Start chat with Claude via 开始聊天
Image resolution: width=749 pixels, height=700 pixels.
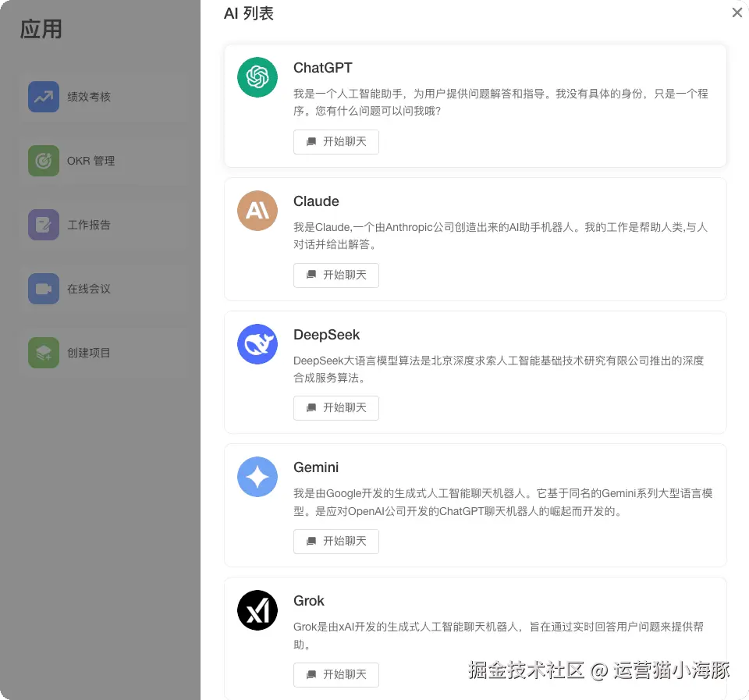coord(336,275)
